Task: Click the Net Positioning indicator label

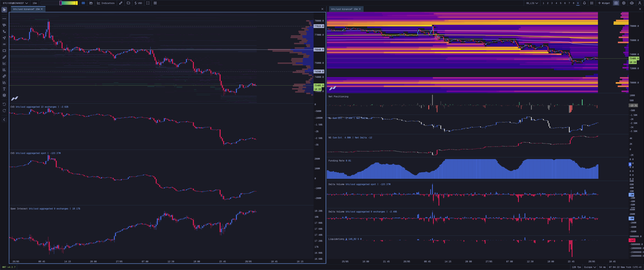Action: pyautogui.click(x=338, y=96)
